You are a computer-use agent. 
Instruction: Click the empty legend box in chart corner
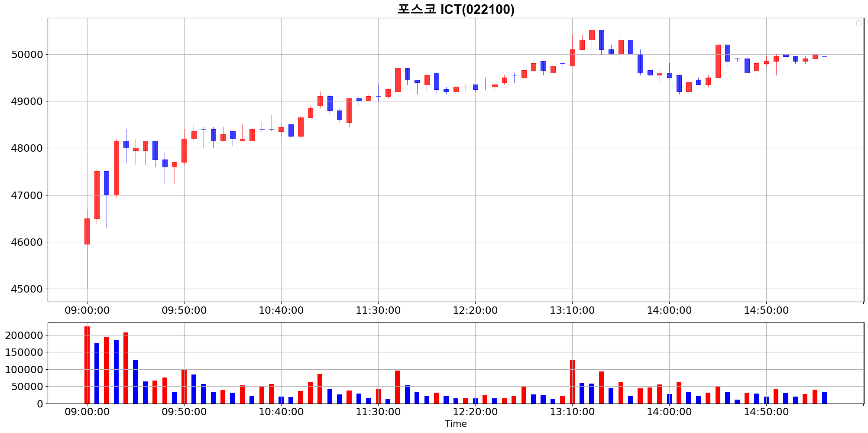tap(859, 23)
